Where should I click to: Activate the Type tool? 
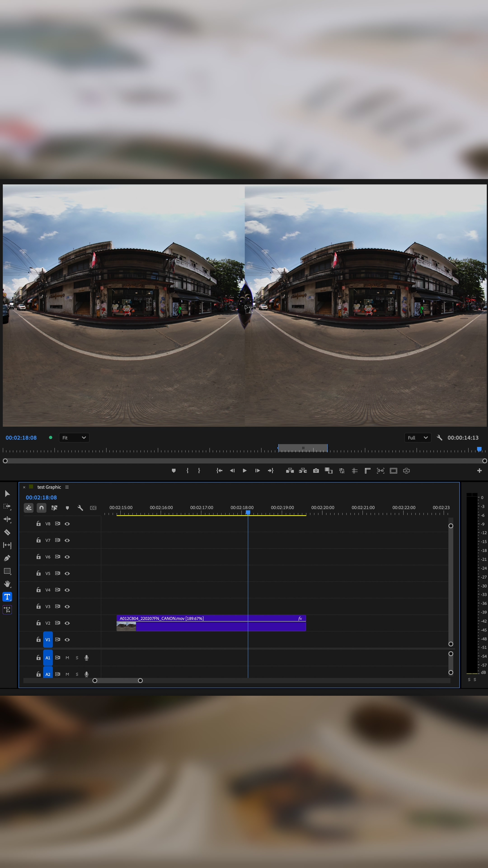pos(7,597)
